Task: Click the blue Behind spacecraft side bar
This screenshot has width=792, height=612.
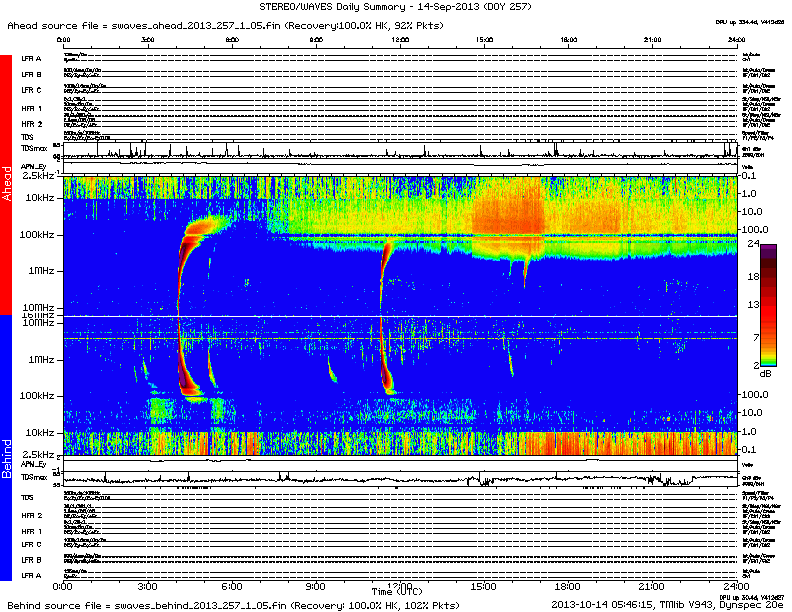Action: [x=7, y=450]
